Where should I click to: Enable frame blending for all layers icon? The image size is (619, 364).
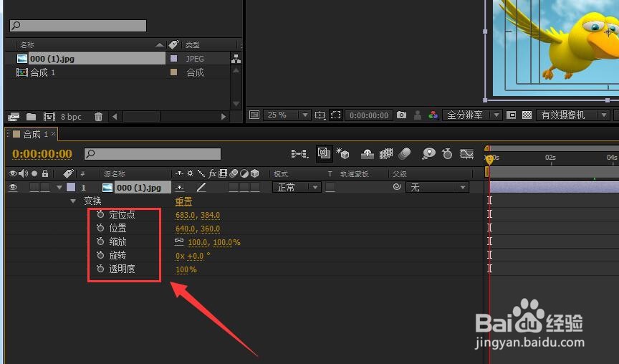[386, 153]
